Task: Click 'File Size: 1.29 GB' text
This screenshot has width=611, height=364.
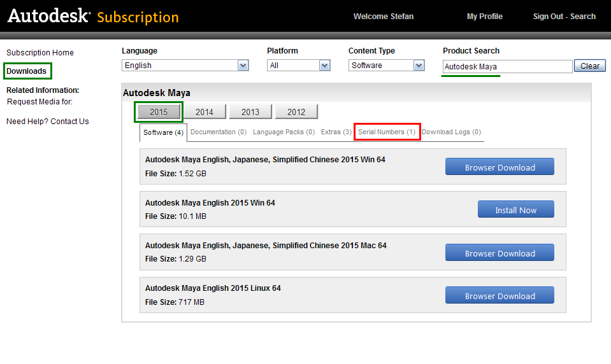Action: click(176, 259)
